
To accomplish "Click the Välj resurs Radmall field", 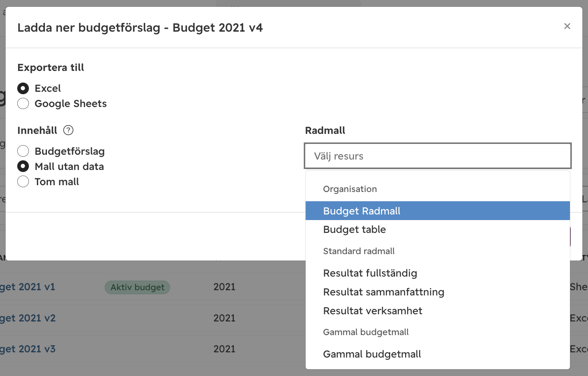I will pyautogui.click(x=438, y=156).
